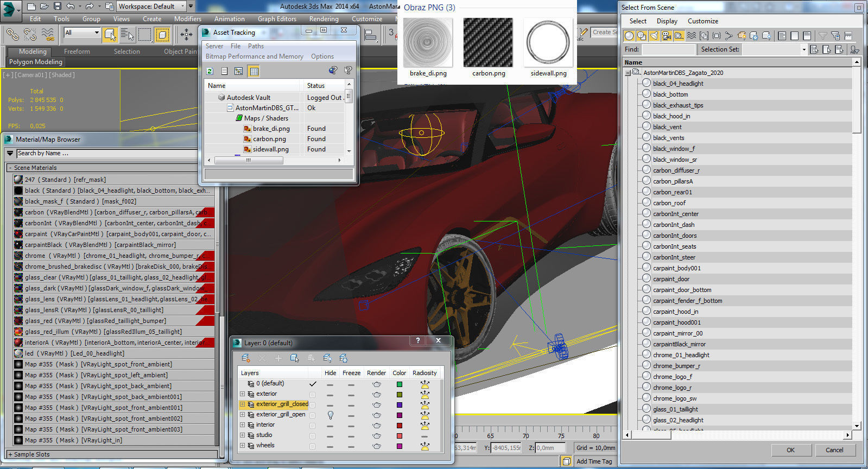The image size is (868, 469).
Task: Toggle Display Shapes filter in Select From Scene
Action: tap(642, 36)
